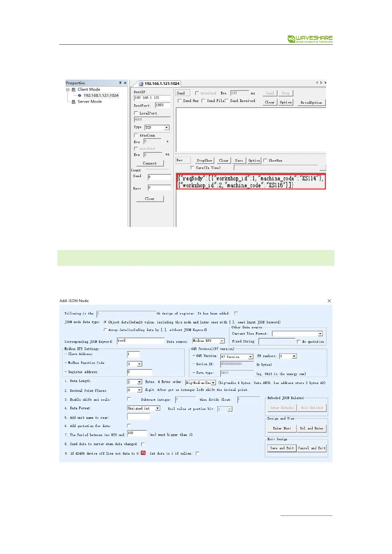Select the Object data radio button

(x=105, y=322)
